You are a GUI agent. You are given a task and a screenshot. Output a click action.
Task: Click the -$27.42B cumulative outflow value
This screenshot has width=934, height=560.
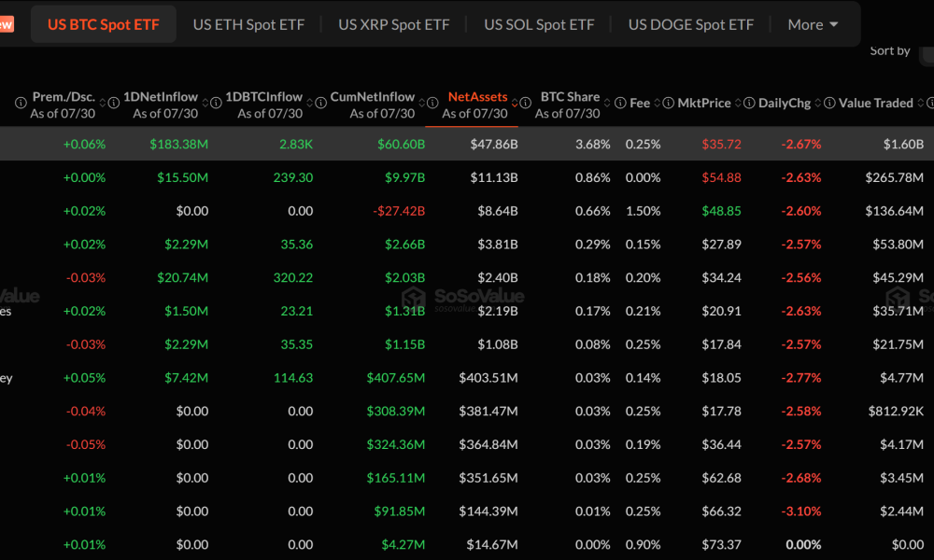(x=399, y=211)
